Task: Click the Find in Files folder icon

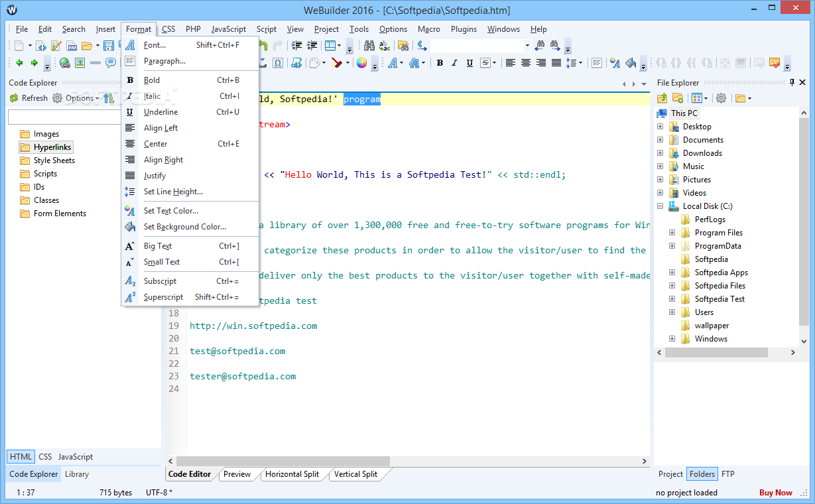Action: point(403,46)
